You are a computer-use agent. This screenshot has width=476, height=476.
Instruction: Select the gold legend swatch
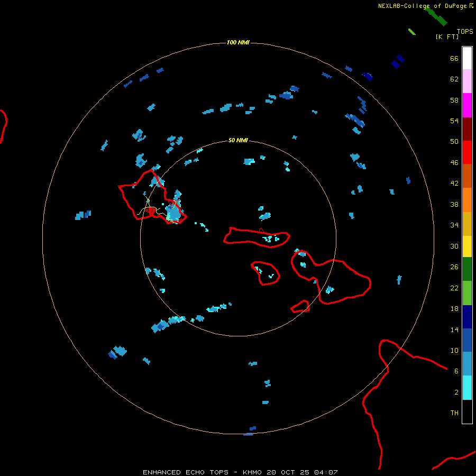(x=467, y=224)
